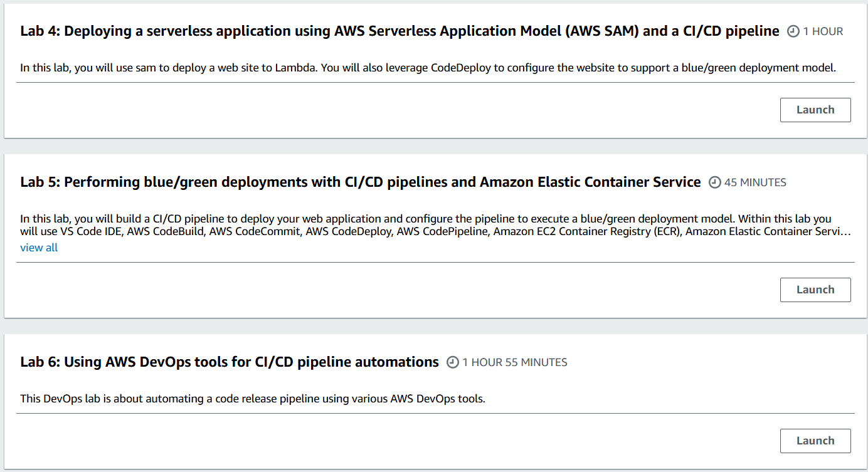Click the '1 HOUR 55 MINUTES' duration text
The height and width of the screenshot is (472, 868).
pos(515,362)
